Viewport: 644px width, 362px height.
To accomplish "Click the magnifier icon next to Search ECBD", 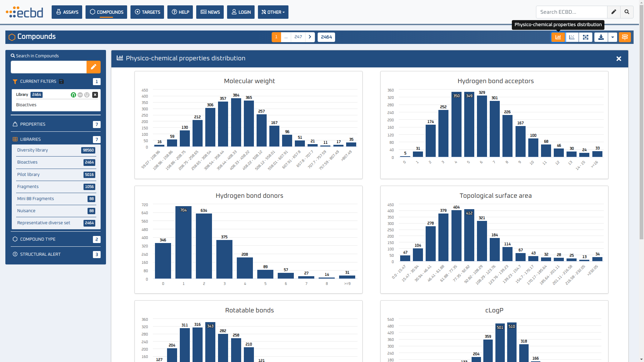I will tap(627, 12).
